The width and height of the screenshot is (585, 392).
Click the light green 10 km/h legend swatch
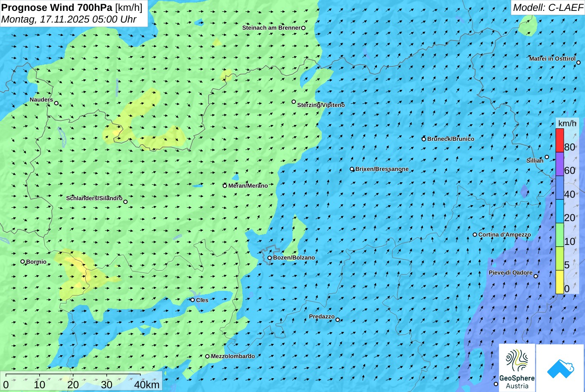560,235
